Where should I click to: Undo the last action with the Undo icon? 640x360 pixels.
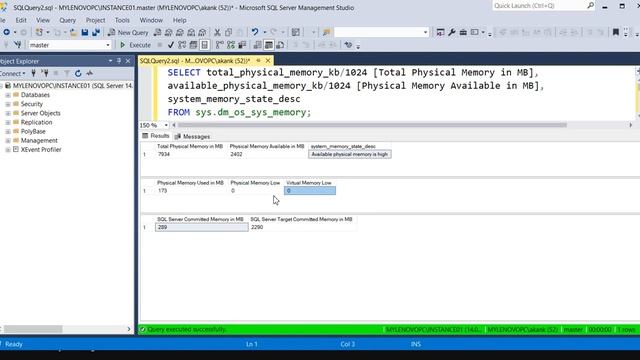point(255,32)
